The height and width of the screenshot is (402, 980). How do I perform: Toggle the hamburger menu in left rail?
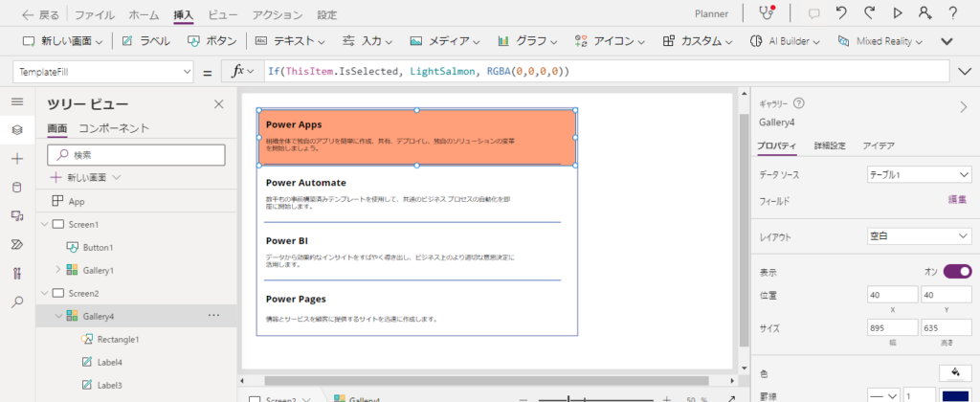17,101
